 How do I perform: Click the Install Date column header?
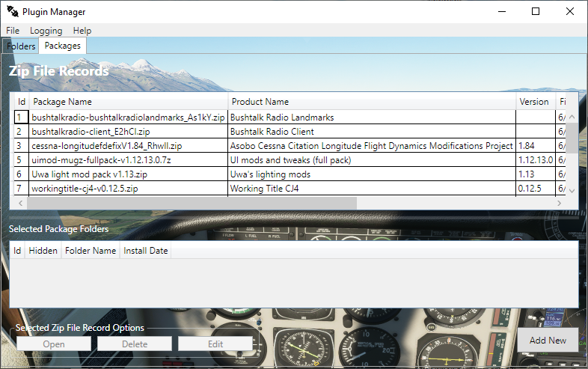tap(145, 251)
